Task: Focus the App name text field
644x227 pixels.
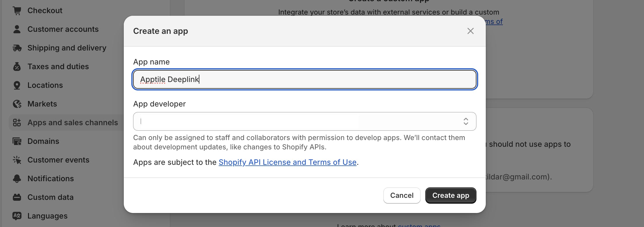Action: coord(304,79)
